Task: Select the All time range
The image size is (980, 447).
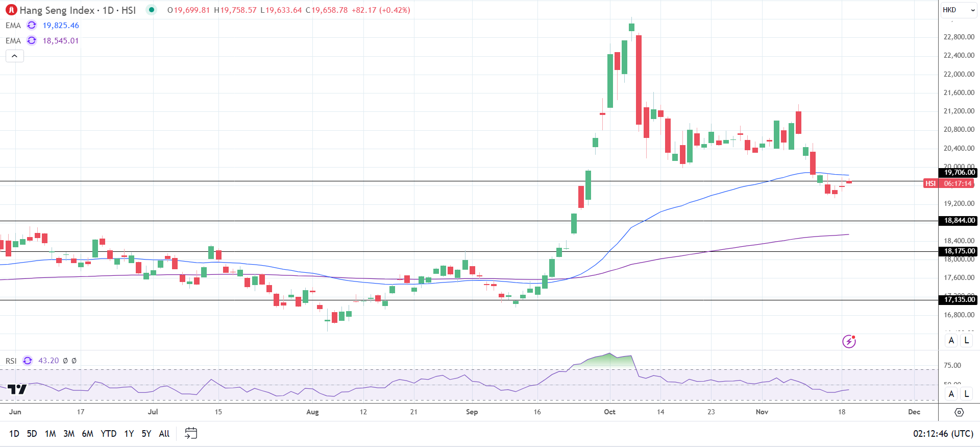Action: click(164, 434)
